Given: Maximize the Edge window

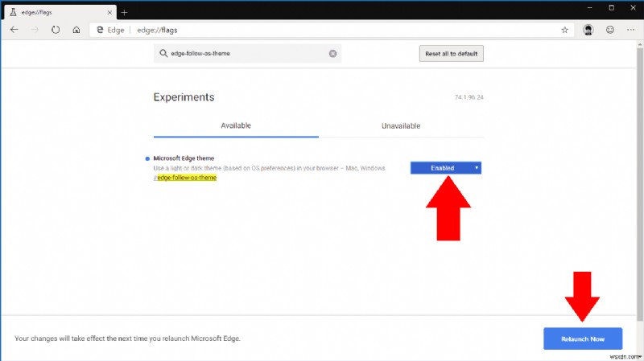Looking at the screenshot, I should 611,8.
